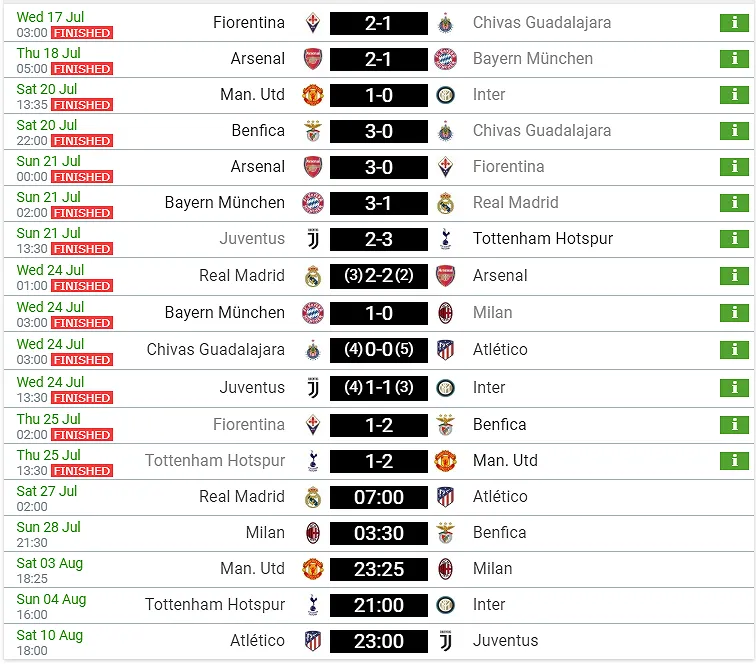Click Benfica crest in Benfica vs Chivas row

[x=313, y=131]
